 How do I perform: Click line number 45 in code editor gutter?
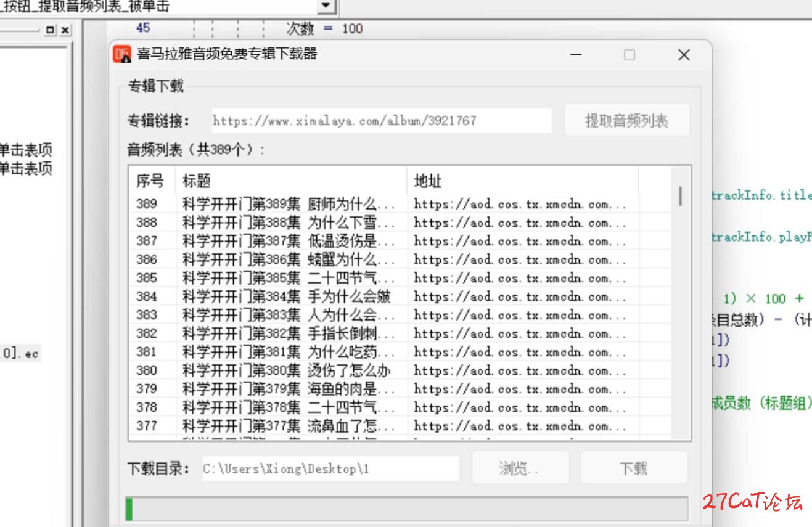pyautogui.click(x=143, y=28)
